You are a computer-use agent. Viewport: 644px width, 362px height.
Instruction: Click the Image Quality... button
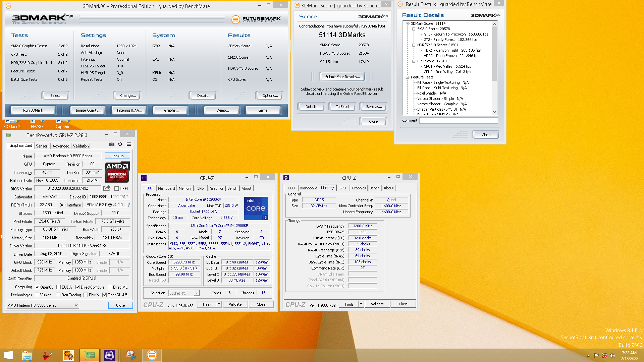(88, 110)
